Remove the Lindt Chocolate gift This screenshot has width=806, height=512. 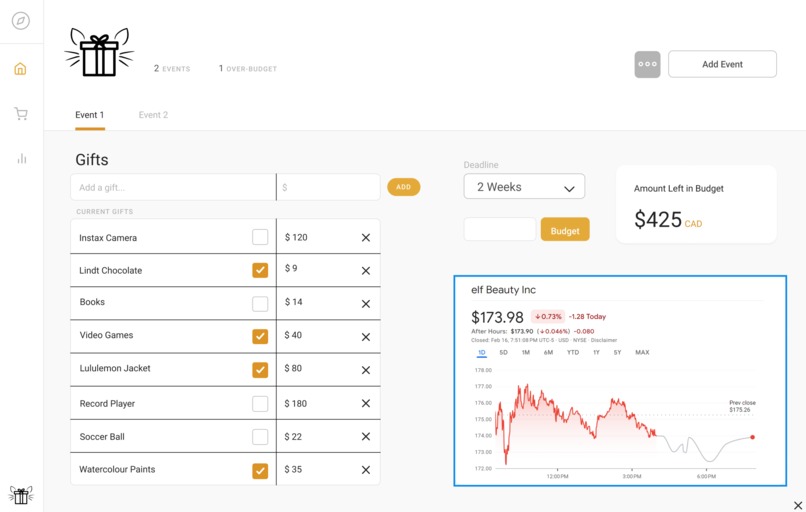point(365,270)
